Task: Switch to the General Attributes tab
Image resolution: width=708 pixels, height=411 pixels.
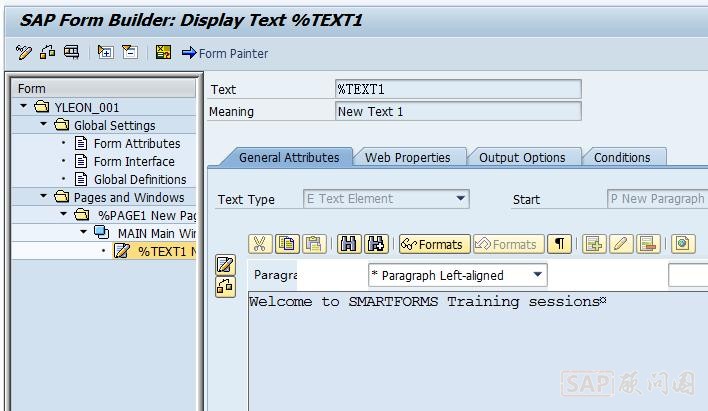Action: click(x=289, y=158)
